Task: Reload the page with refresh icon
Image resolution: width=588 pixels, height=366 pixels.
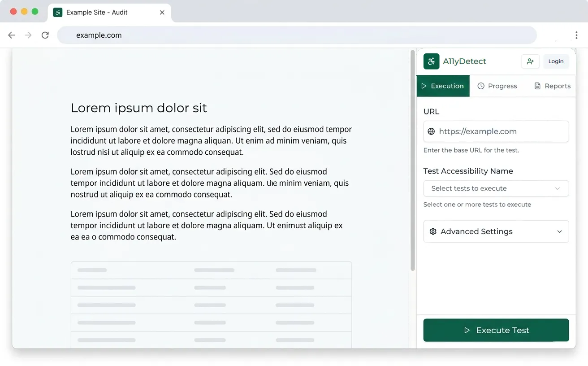Action: (x=45, y=35)
